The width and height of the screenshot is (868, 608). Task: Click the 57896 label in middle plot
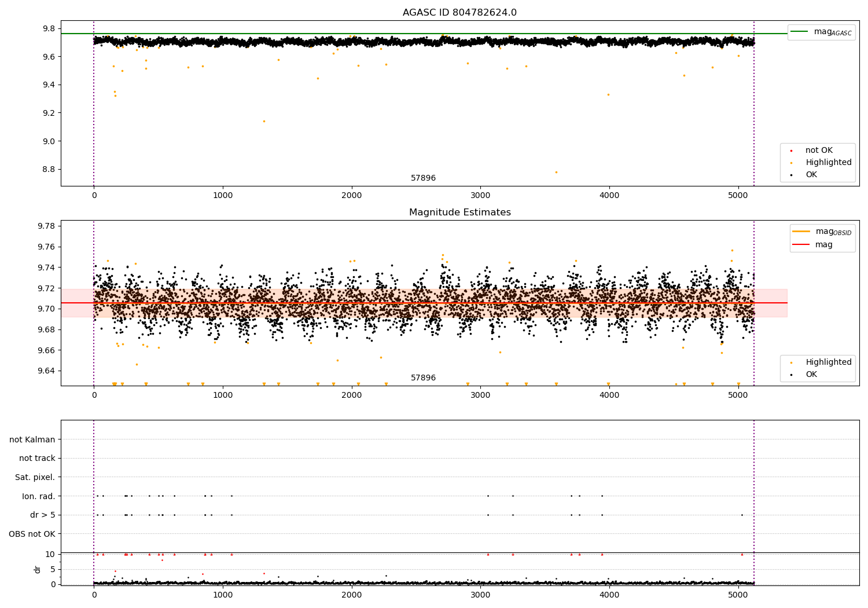pos(424,378)
